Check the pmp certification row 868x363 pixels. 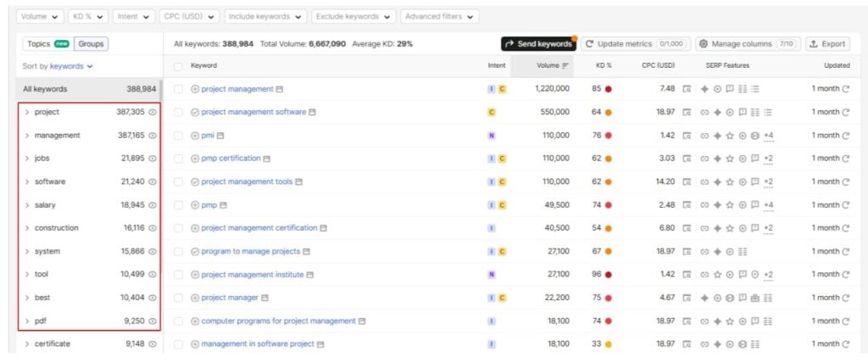(178, 159)
